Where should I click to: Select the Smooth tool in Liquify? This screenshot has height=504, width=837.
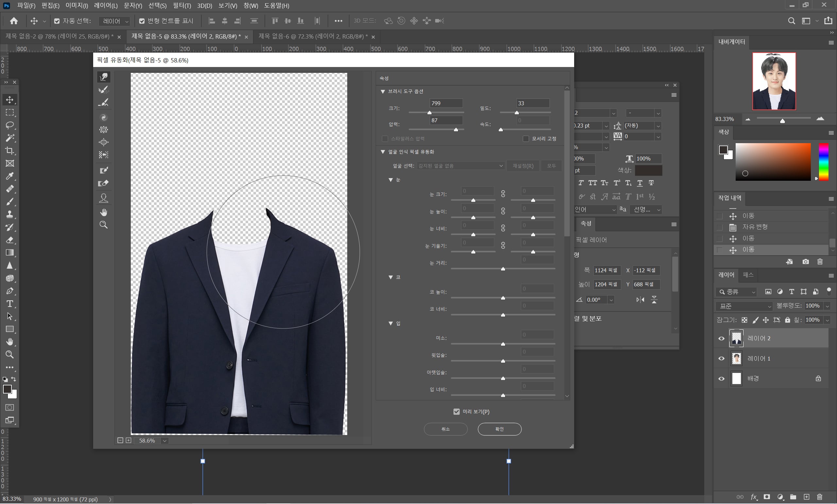[104, 102]
